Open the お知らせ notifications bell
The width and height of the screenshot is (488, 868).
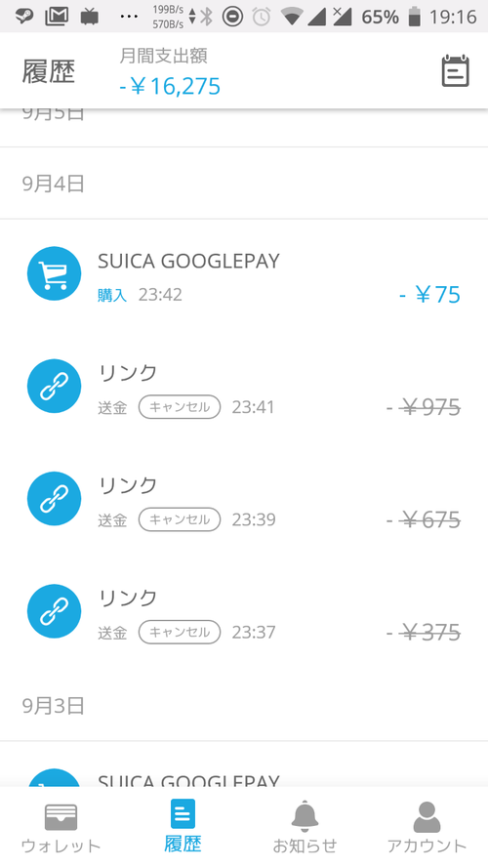(305, 828)
